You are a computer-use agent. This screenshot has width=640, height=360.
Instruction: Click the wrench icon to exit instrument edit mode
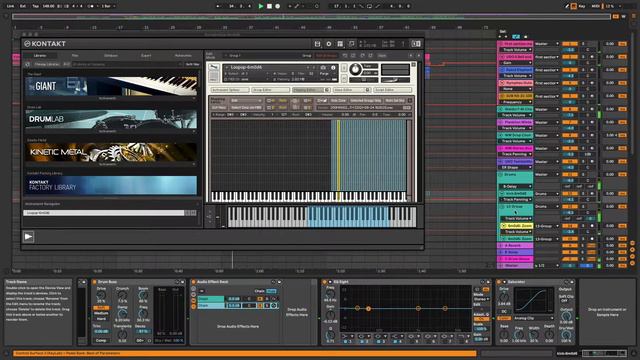(x=214, y=67)
